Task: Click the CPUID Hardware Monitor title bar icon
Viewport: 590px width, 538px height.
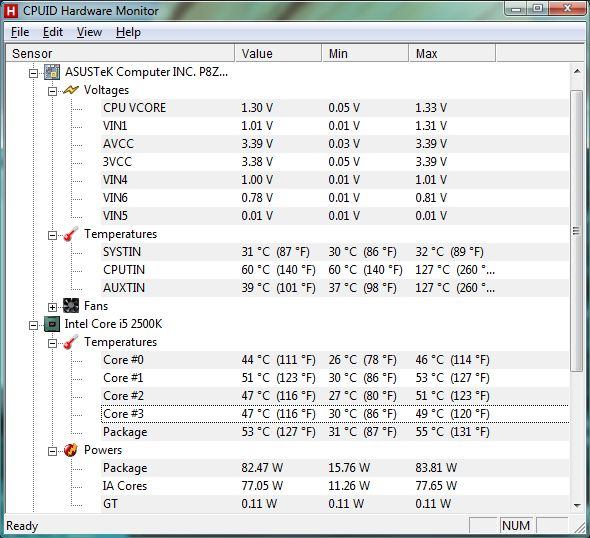Action: pyautogui.click(x=11, y=11)
